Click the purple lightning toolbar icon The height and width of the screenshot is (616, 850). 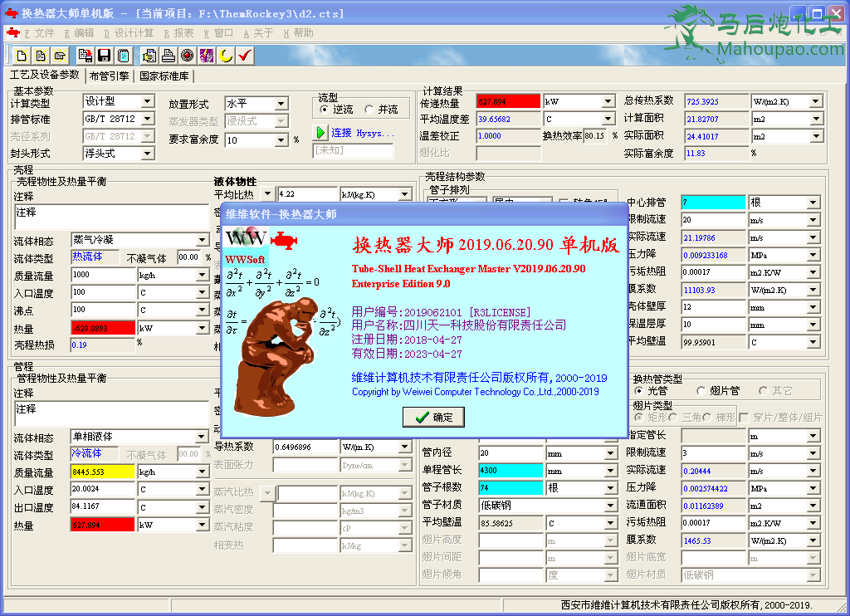pyautogui.click(x=207, y=56)
